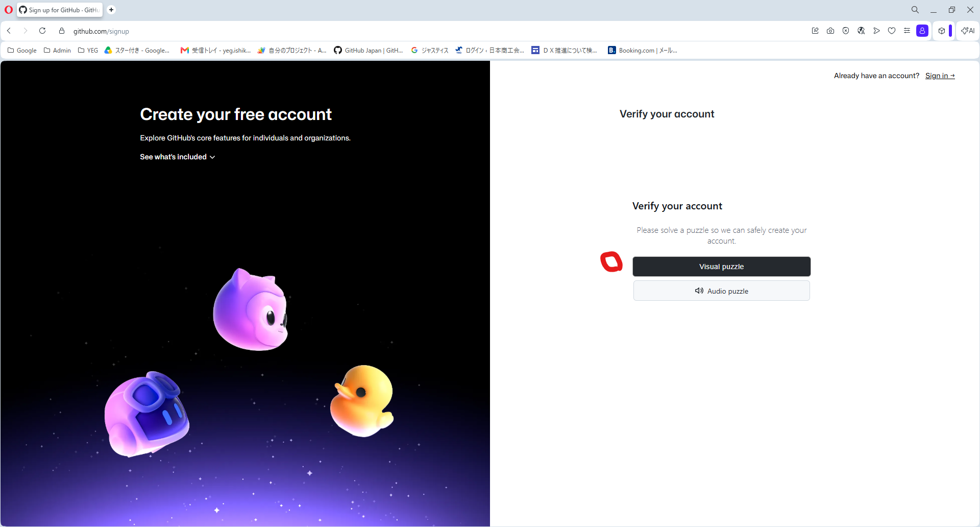The image size is (980, 527).
Task: Start the Visual puzzle verification
Action: (x=721, y=267)
